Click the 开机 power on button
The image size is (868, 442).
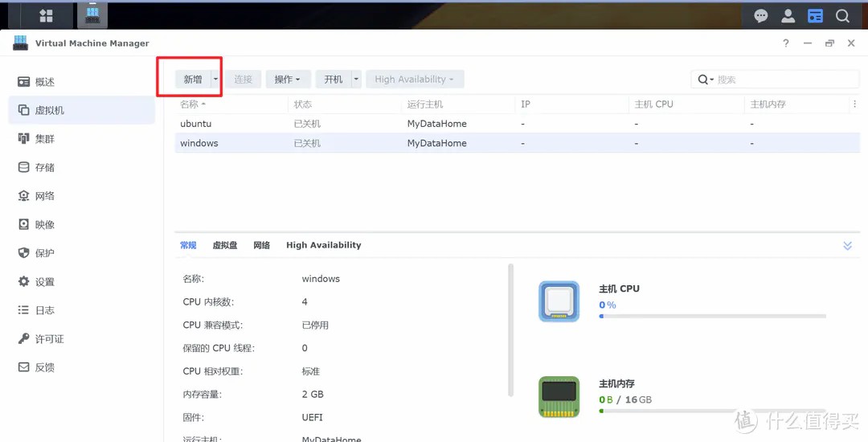[333, 79]
